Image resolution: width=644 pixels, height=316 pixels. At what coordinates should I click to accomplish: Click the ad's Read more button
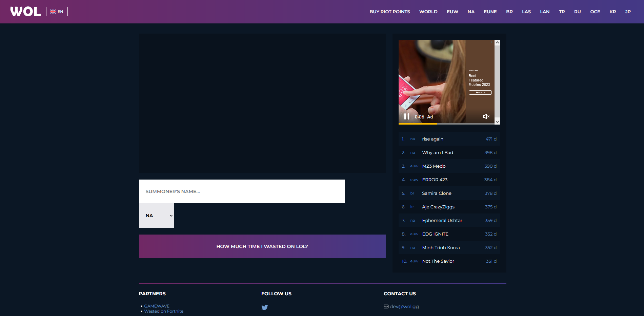[x=480, y=92]
